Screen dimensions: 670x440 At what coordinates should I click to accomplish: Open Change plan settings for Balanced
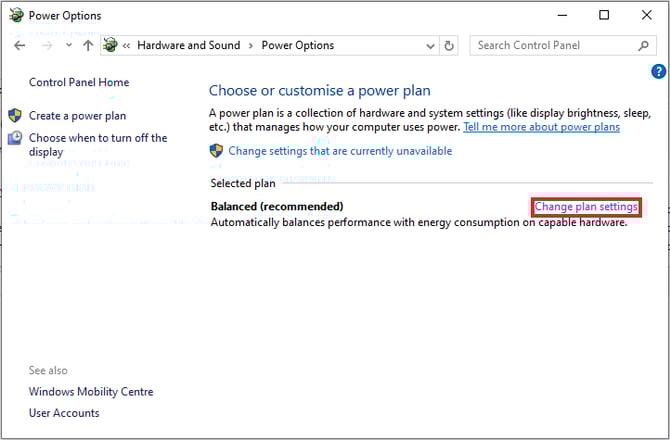586,207
